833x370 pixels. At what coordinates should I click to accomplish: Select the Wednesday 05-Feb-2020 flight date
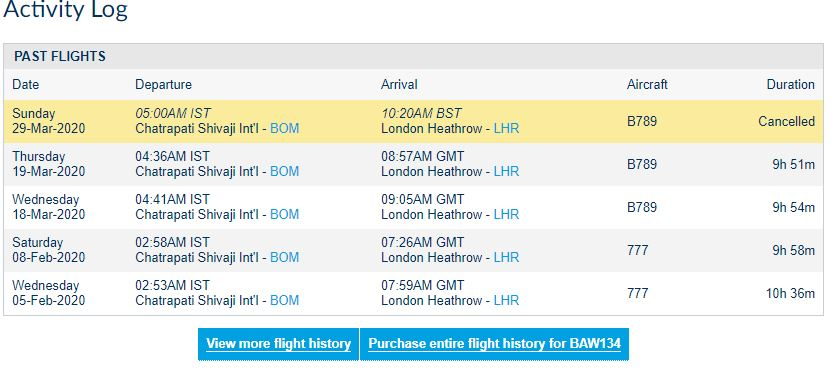(48, 293)
